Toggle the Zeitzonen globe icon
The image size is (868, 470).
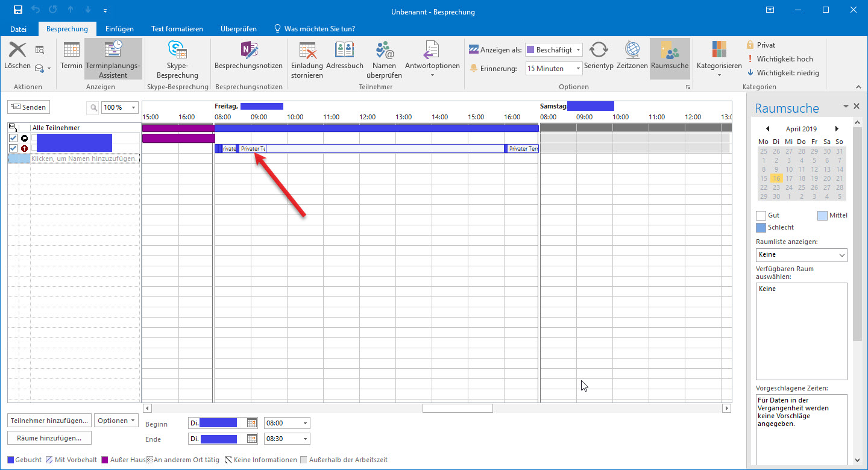(632, 51)
